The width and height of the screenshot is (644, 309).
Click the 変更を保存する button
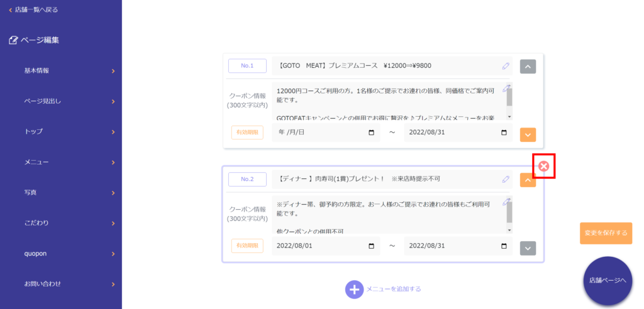coord(606,233)
